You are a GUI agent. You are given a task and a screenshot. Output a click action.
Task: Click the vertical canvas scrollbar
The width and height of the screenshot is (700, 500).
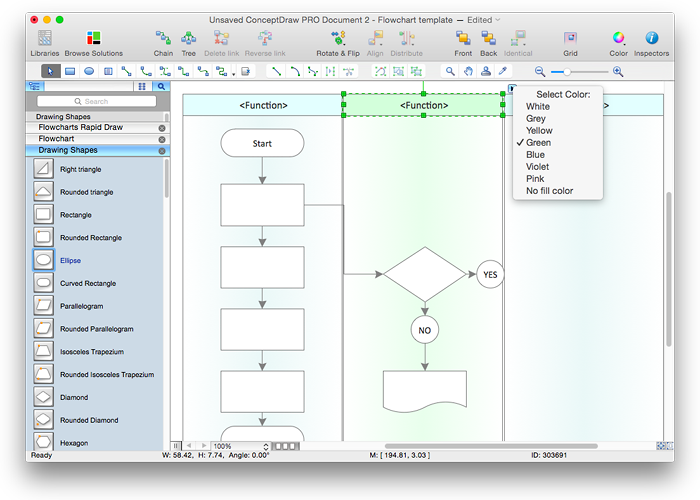point(668,269)
